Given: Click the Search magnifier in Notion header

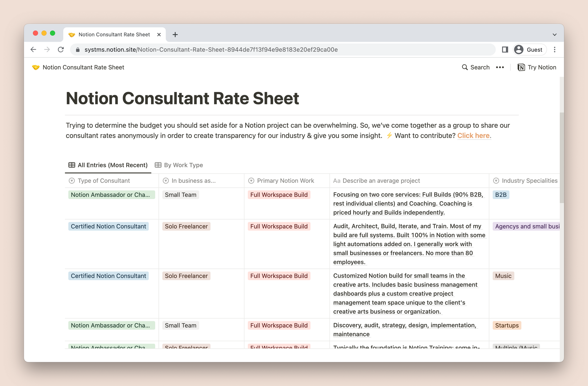Looking at the screenshot, I should point(465,67).
